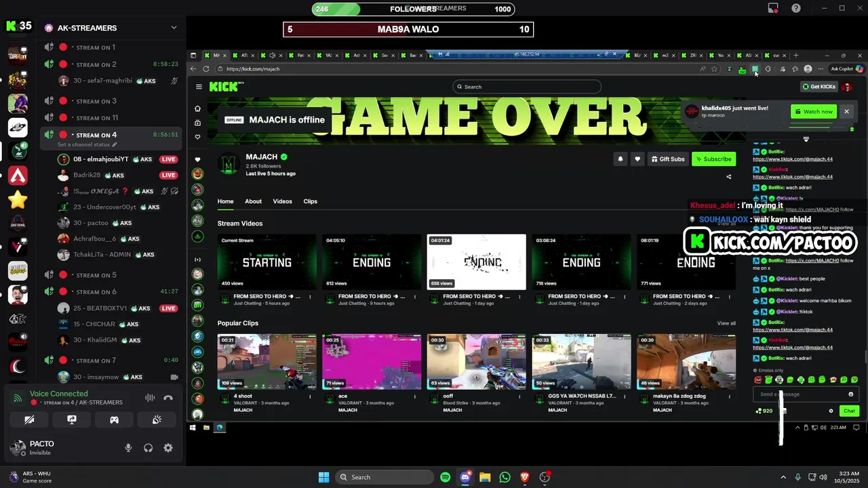
Task: Mute the Discord microphone
Action: point(128,448)
